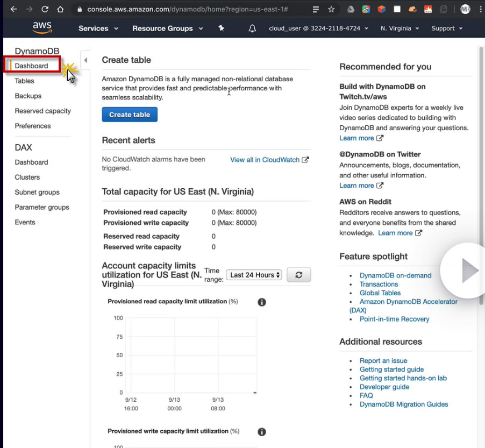
Task: Click the browser address bar URL
Action: (x=188, y=9)
